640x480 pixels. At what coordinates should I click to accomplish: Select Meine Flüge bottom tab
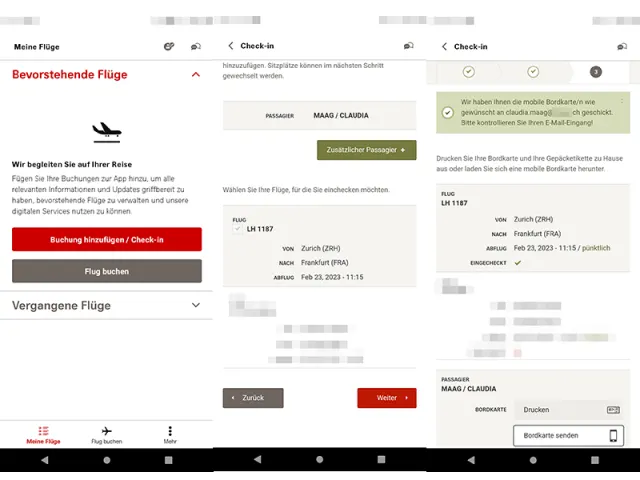pos(43,435)
